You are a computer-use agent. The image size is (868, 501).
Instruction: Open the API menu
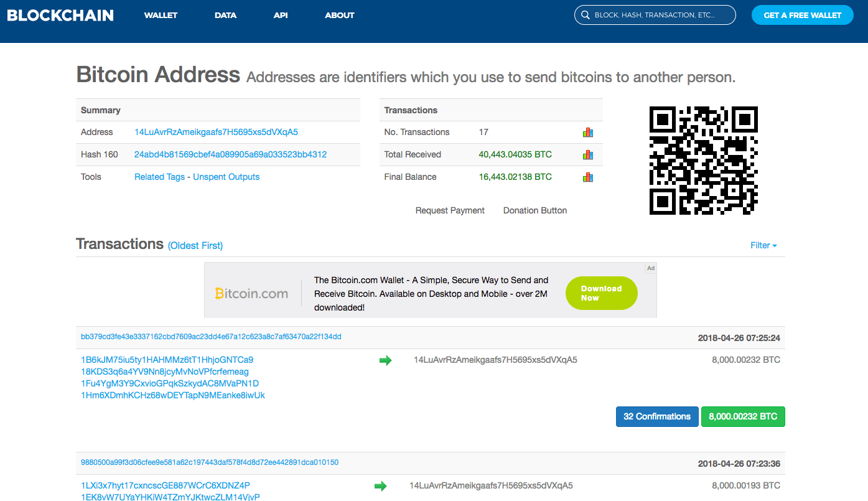tap(281, 15)
